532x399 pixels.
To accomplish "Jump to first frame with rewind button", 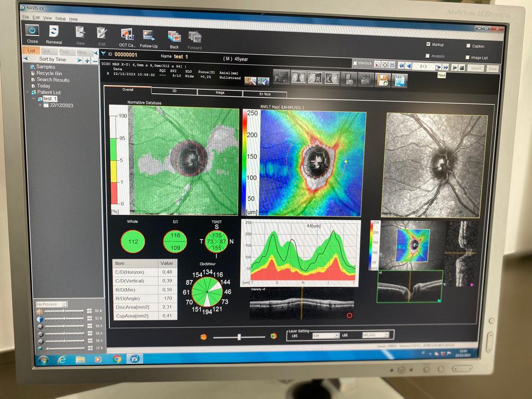I will coord(401,65).
